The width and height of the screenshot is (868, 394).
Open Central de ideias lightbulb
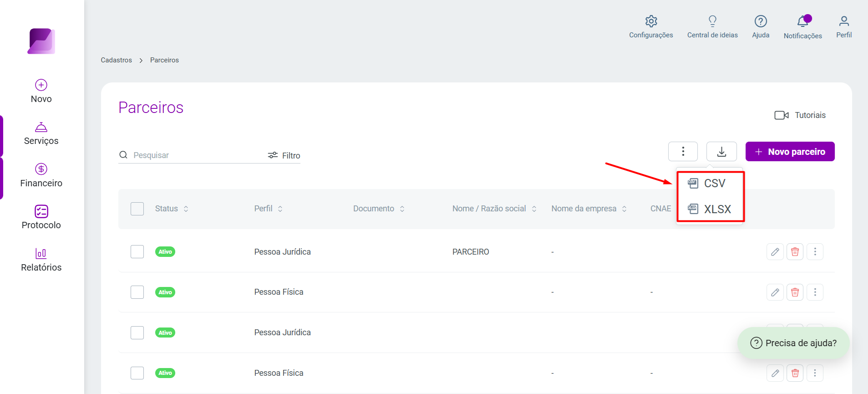click(x=712, y=27)
